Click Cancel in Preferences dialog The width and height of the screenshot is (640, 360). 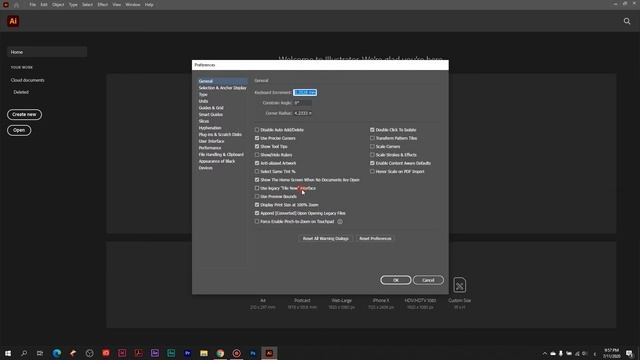click(428, 280)
